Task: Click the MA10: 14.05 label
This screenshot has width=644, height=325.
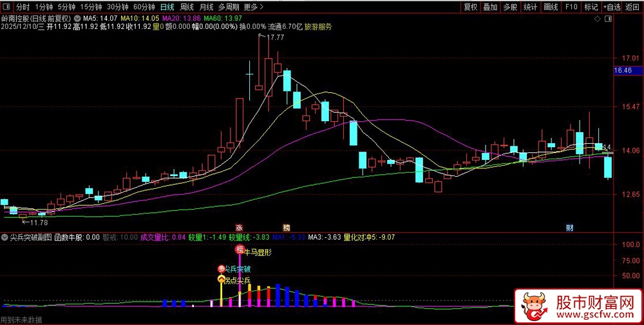Action: point(140,19)
